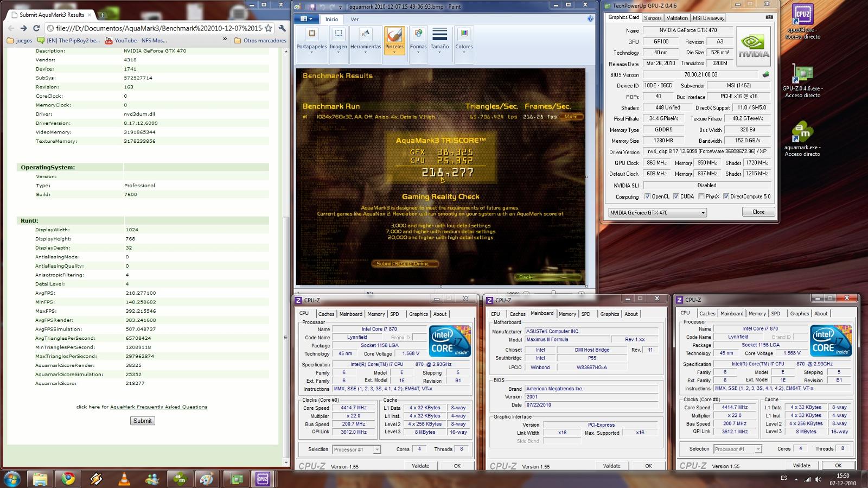The width and height of the screenshot is (868, 488).
Task: Select the Pinceles brush tool icon
Action: [x=394, y=34]
